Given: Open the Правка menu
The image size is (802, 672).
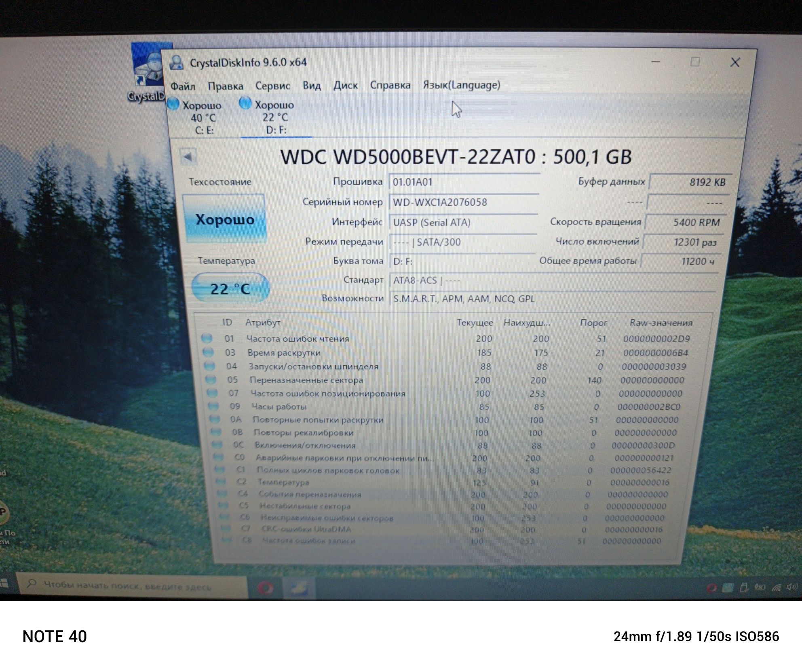Looking at the screenshot, I should [x=226, y=86].
